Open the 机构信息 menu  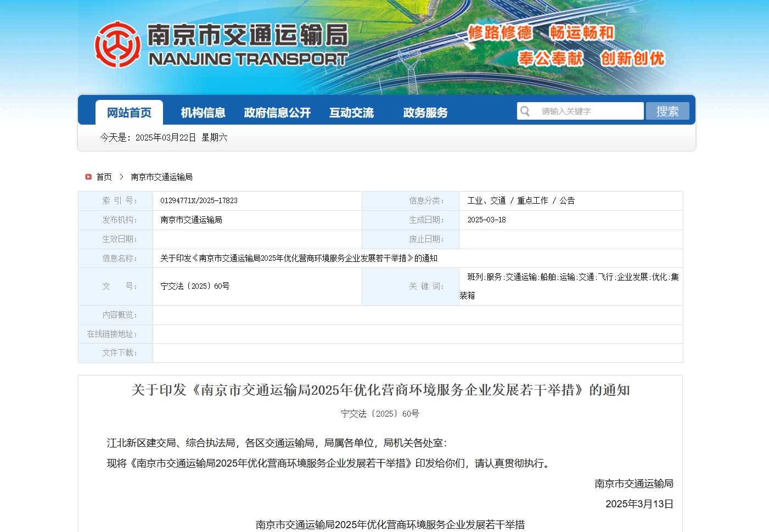203,113
